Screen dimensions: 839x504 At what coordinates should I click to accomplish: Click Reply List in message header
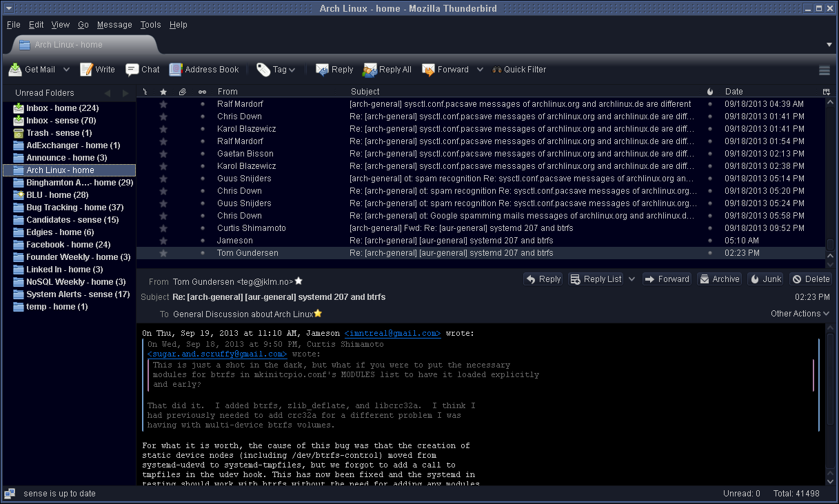(596, 279)
